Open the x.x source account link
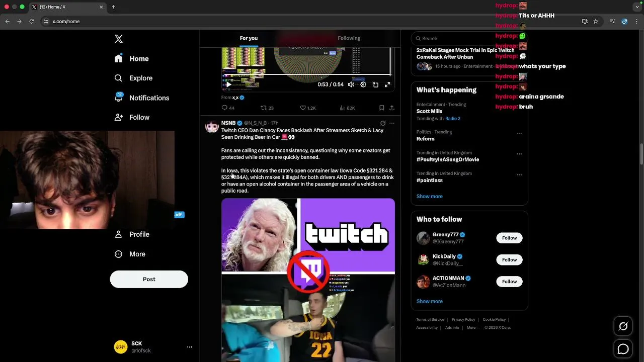644x362 pixels. tap(238, 98)
